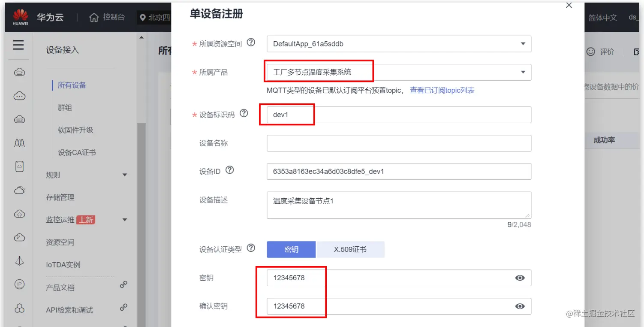This screenshot has height=327, width=644.
Task: Click the waveform icon in left rail
Action: tap(19, 143)
